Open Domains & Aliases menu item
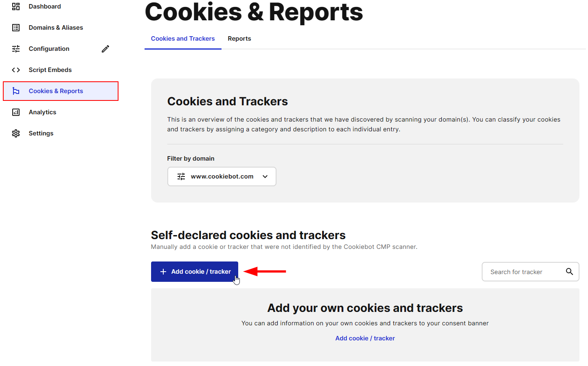Viewport: 588px width, 366px height. click(x=56, y=28)
